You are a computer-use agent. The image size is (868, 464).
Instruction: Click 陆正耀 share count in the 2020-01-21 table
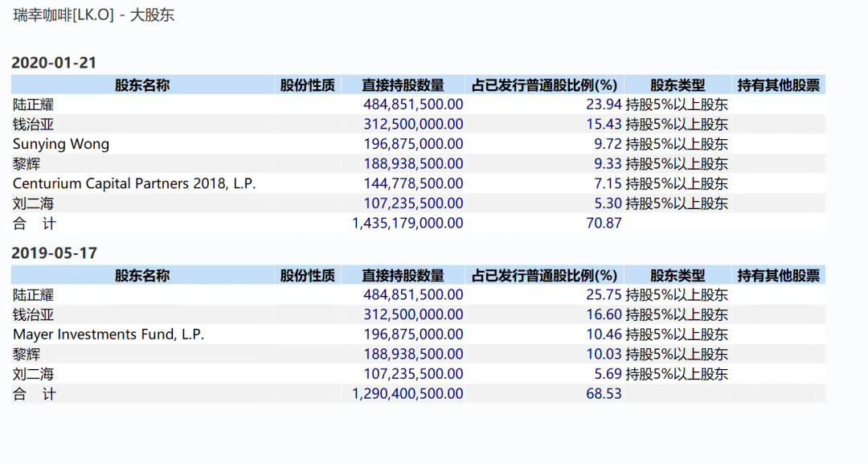pyautogui.click(x=413, y=105)
